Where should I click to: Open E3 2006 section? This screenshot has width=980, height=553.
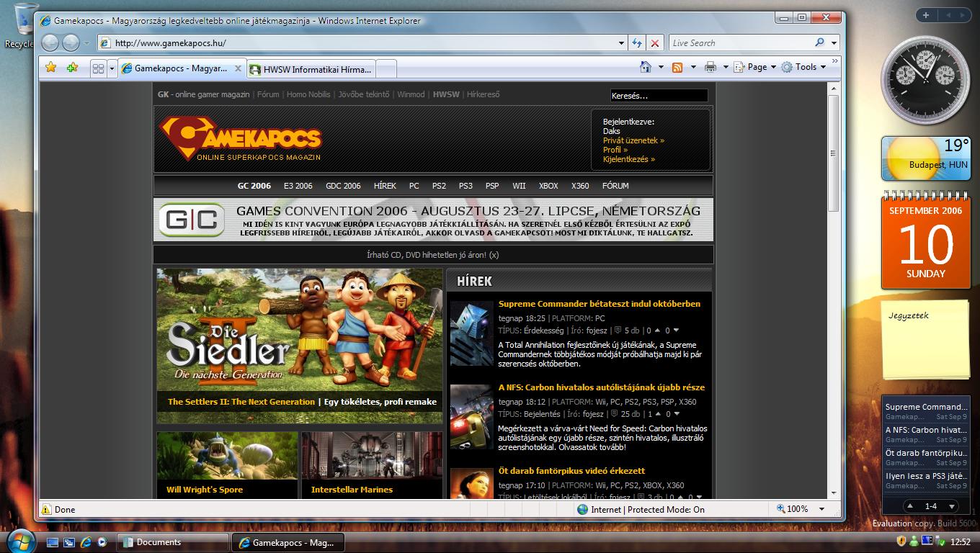click(x=298, y=186)
